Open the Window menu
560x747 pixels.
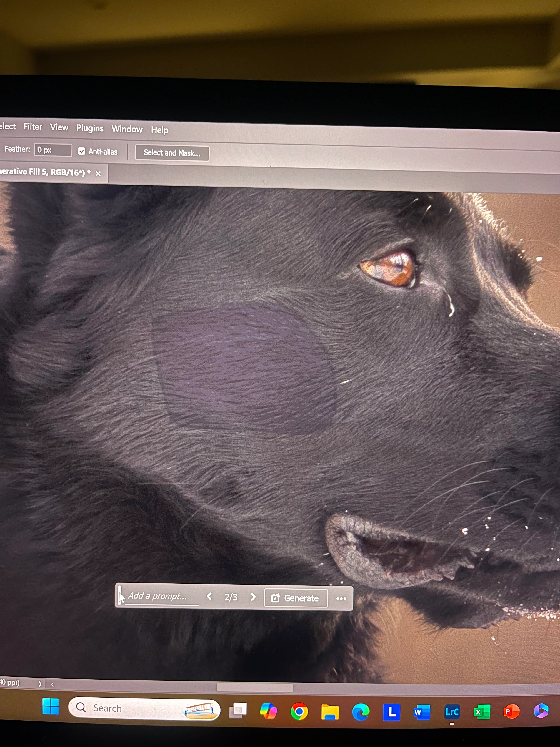pyautogui.click(x=127, y=129)
